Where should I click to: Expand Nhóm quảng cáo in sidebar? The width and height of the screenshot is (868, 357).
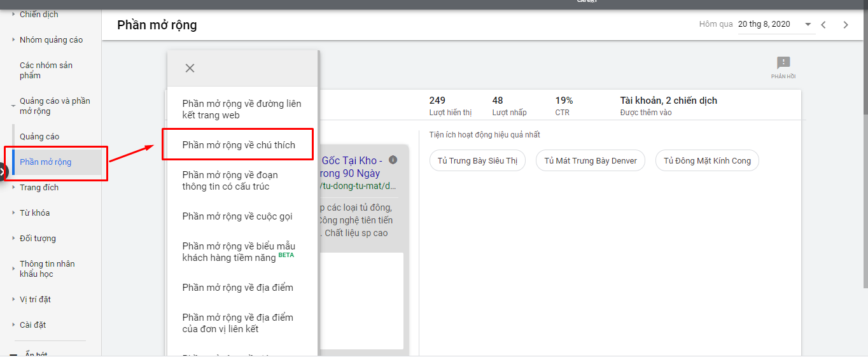point(14,39)
